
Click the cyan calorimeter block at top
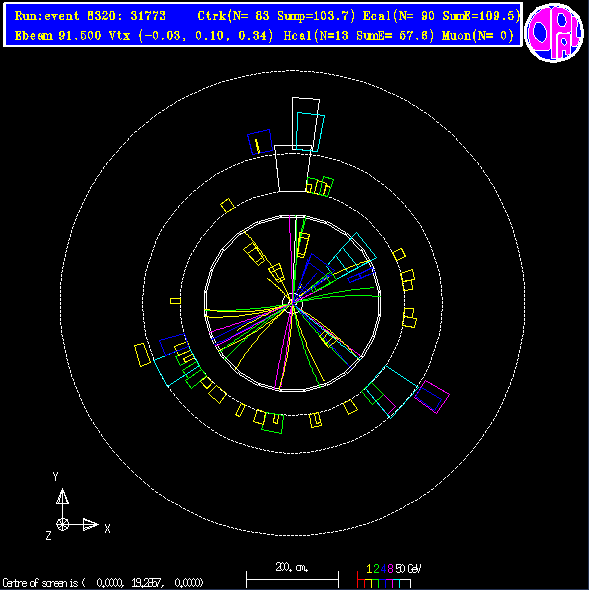click(310, 132)
